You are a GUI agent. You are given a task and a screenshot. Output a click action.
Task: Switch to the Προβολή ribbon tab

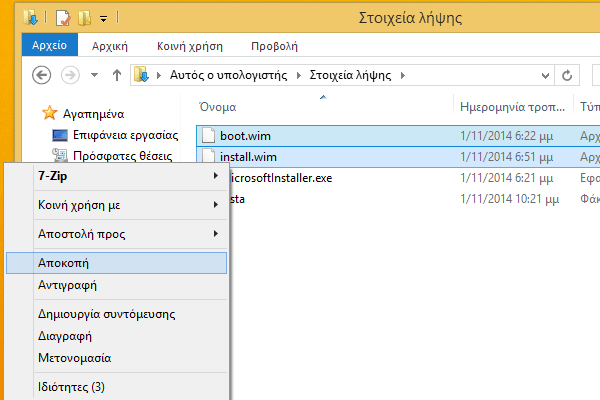(x=274, y=46)
